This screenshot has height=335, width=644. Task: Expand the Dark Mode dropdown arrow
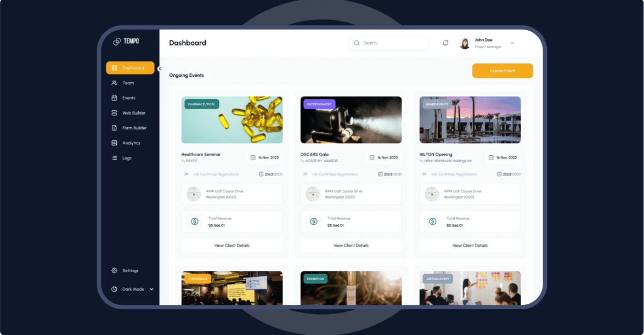tap(151, 289)
